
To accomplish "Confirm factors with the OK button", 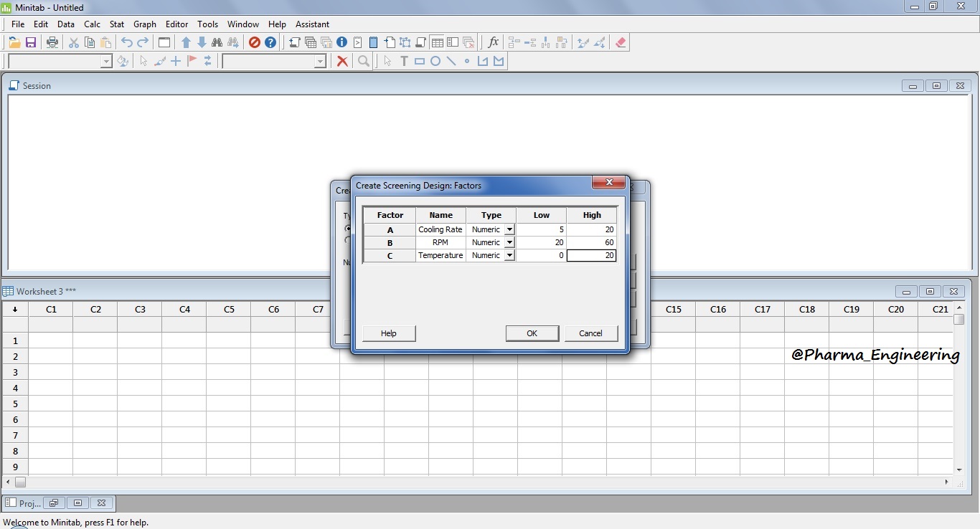I will (532, 333).
